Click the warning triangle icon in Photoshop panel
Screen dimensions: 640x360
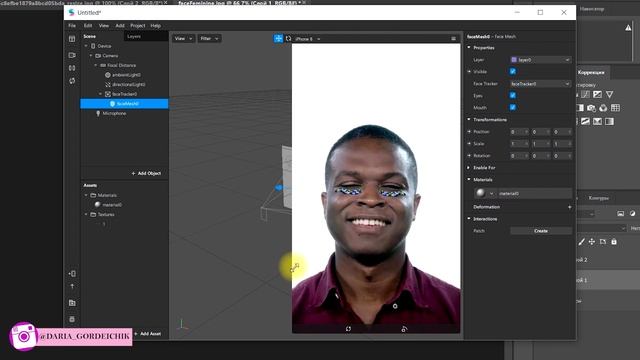[628, 28]
